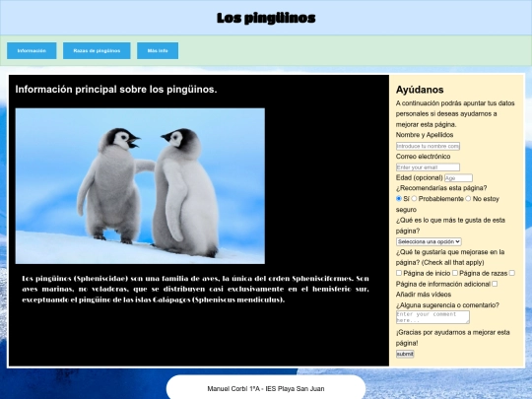Click footer text Manuel Corbí 1ºA - IES Playa San Juan
The width and height of the screenshot is (532, 399).
(266, 389)
